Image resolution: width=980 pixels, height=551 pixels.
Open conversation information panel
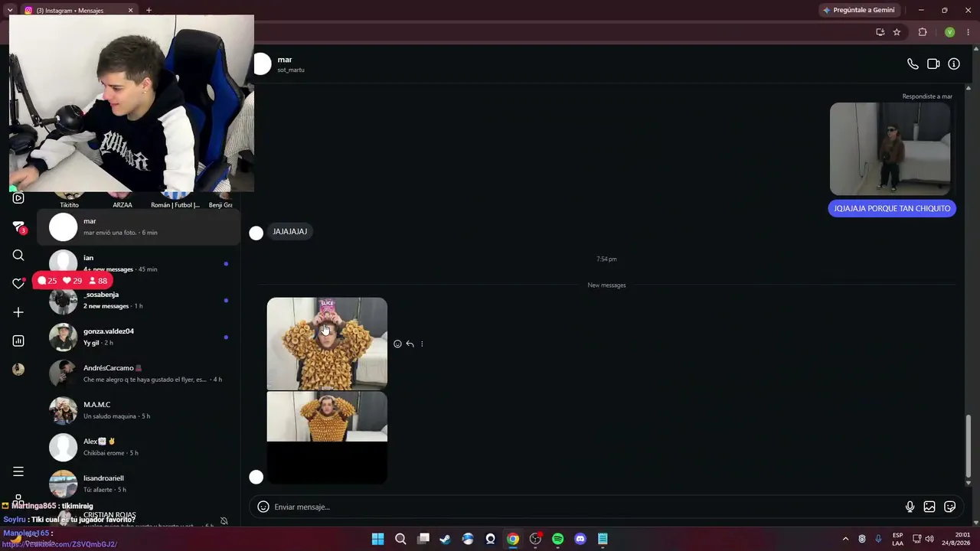[954, 64]
